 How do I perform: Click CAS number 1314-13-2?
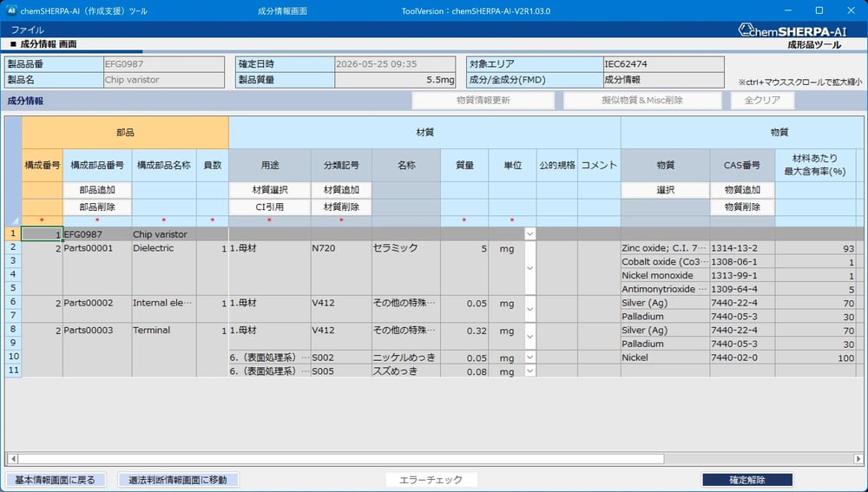coord(742,248)
